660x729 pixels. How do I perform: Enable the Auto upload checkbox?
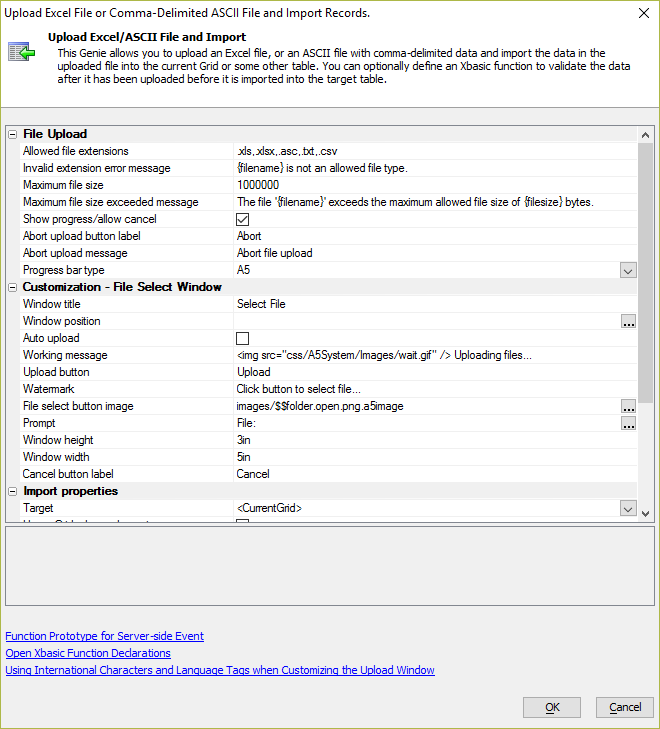pyautogui.click(x=243, y=338)
